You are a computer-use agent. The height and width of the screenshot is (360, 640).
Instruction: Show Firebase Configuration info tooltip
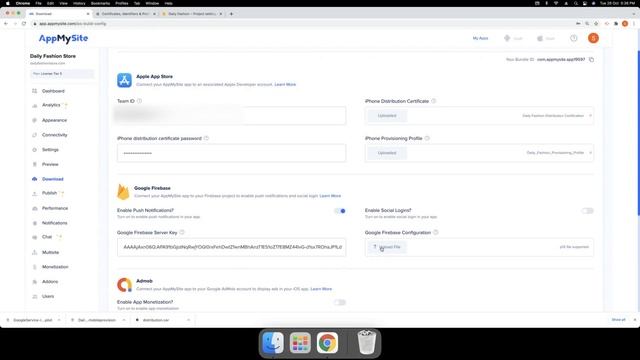pyautogui.click(x=436, y=233)
